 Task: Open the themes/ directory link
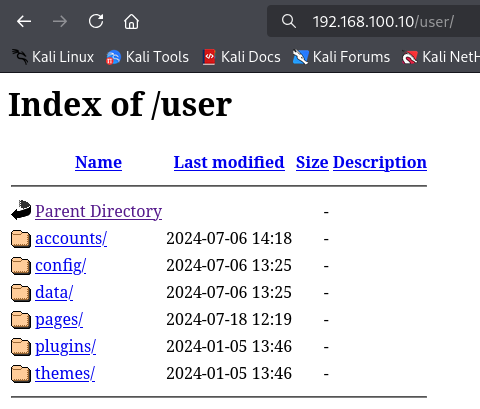tap(65, 373)
